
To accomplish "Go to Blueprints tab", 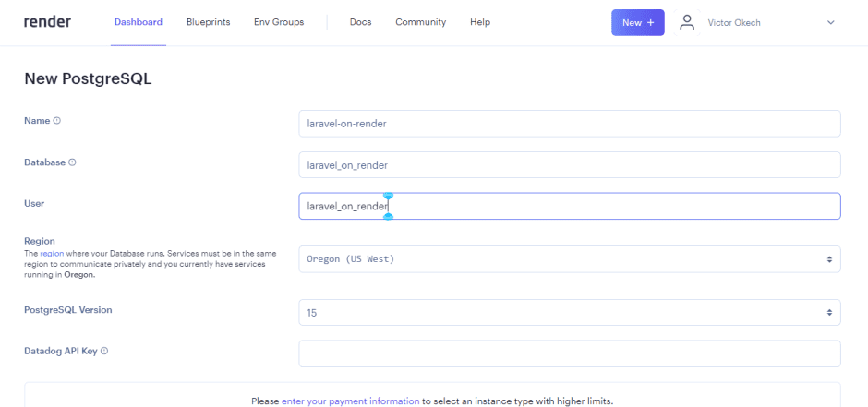I will pyautogui.click(x=208, y=22).
